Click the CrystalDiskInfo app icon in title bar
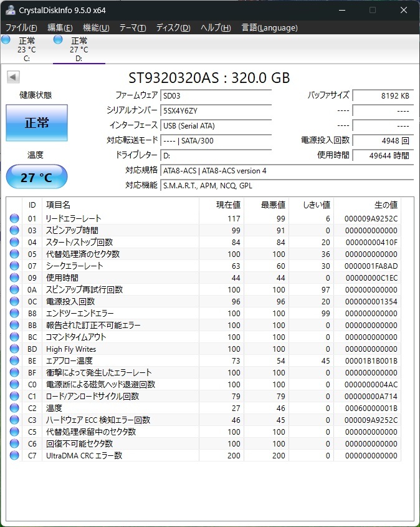420x527 pixels. tap(11, 10)
